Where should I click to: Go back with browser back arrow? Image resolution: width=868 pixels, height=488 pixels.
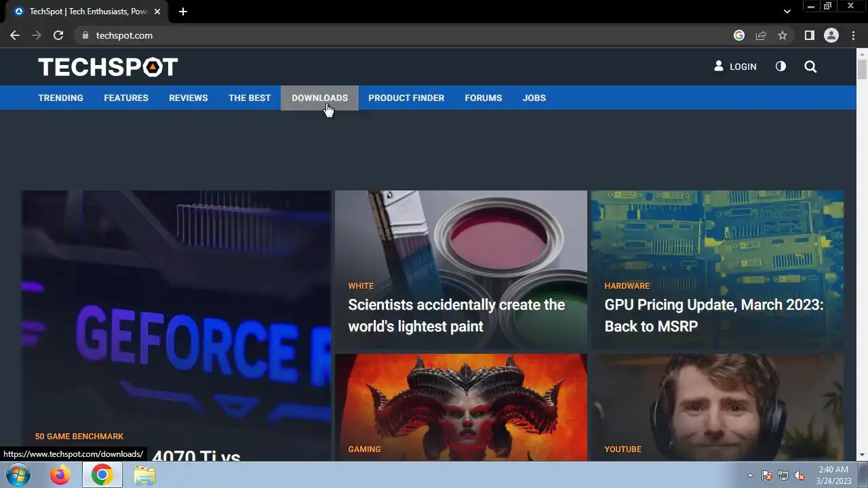click(15, 35)
